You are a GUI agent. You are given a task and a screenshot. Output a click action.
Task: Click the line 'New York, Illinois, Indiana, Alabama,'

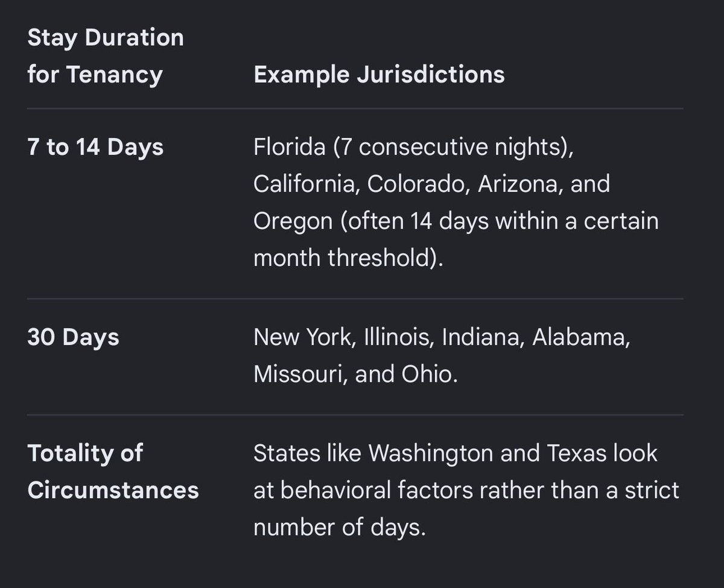coord(442,338)
